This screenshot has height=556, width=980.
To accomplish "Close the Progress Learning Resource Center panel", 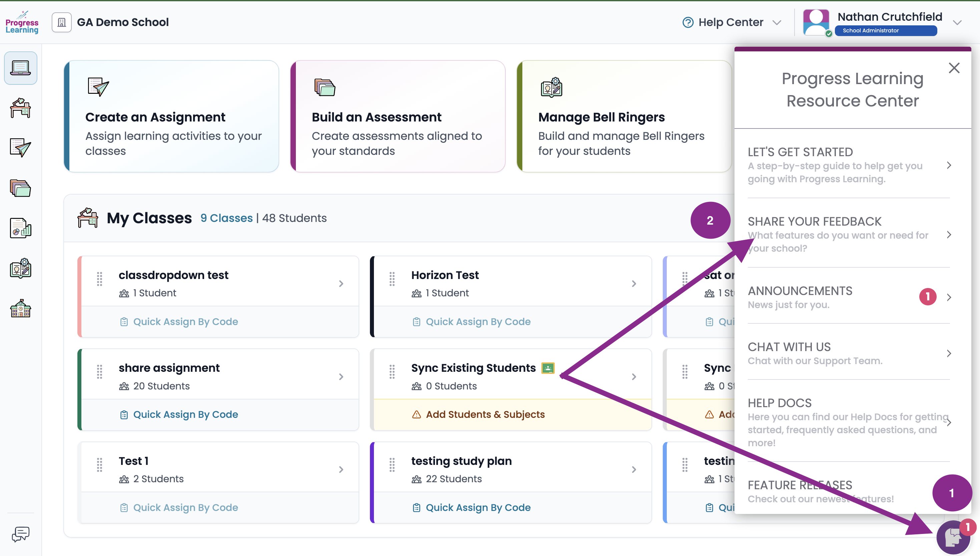I will point(954,68).
